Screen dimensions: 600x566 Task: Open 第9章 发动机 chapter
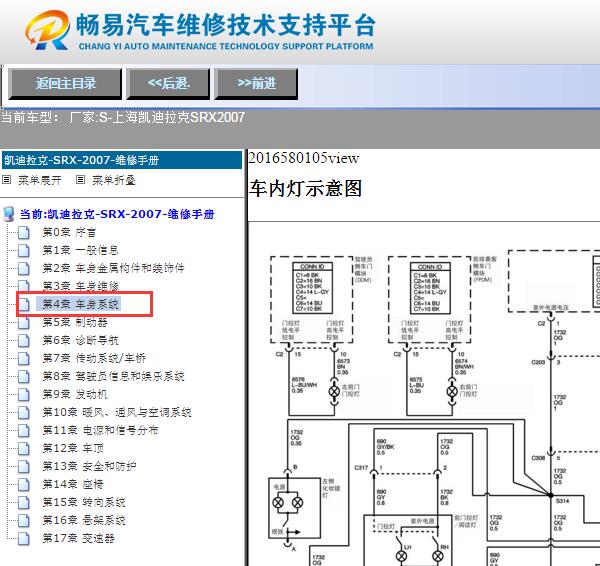(x=75, y=394)
